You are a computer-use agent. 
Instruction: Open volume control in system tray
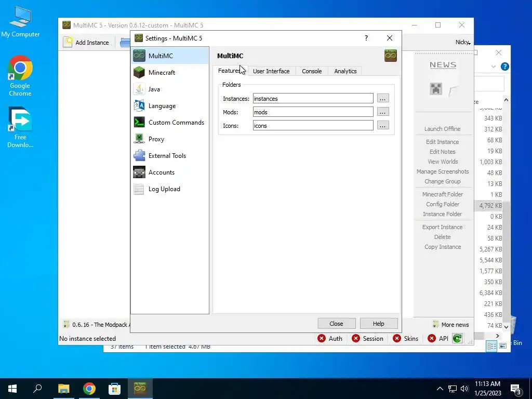point(464,389)
